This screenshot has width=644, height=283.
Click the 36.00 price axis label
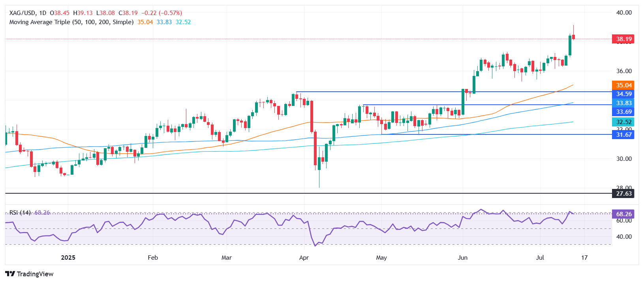click(x=624, y=71)
